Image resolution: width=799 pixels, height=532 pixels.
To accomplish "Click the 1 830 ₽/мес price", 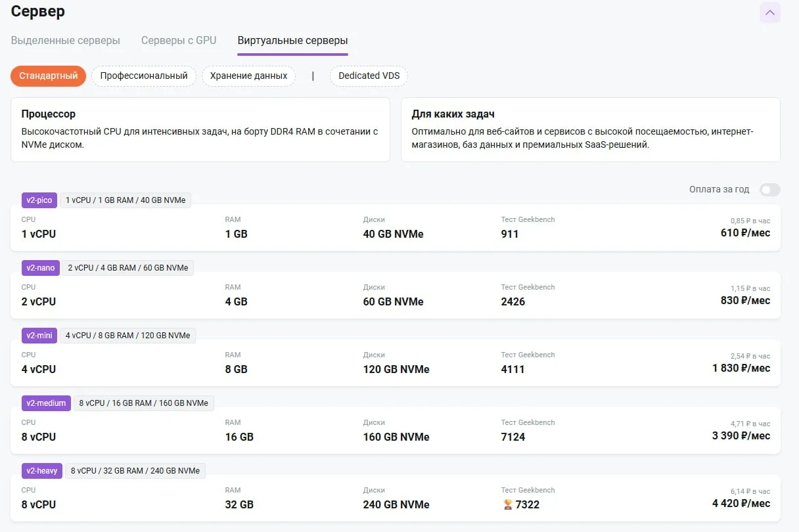I will 741,368.
